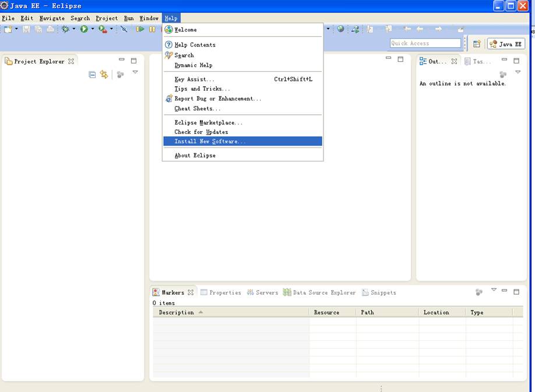The image size is (535, 392).
Task: Open the Run menu
Action: click(x=129, y=18)
